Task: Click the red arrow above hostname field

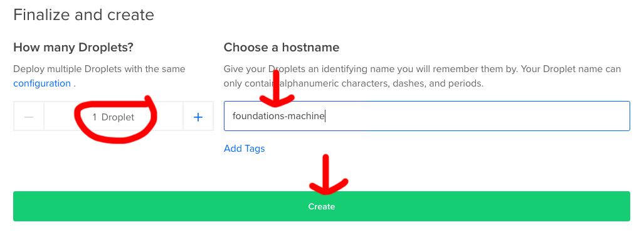Action: [x=277, y=90]
